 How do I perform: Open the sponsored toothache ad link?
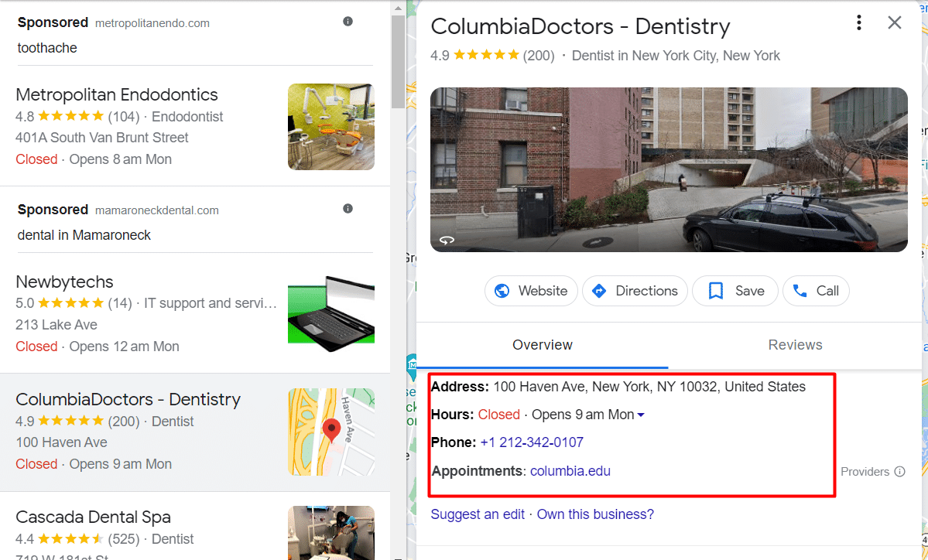click(x=47, y=48)
